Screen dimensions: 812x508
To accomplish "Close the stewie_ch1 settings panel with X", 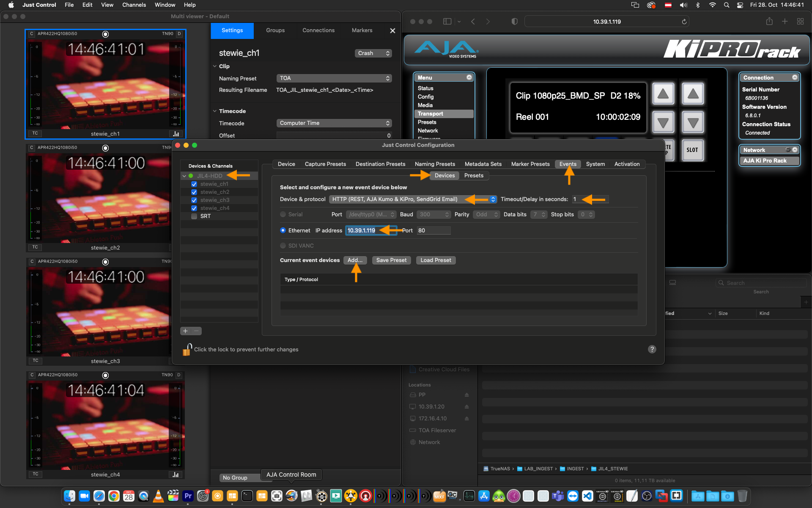I will [392, 30].
